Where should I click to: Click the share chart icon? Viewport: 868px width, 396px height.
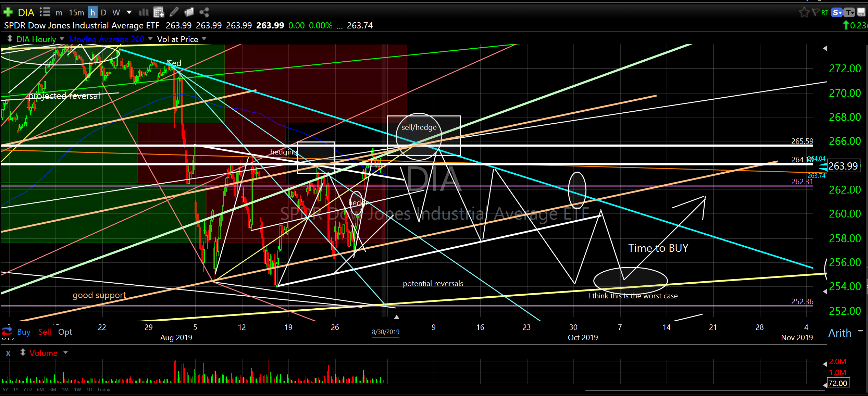click(x=204, y=13)
